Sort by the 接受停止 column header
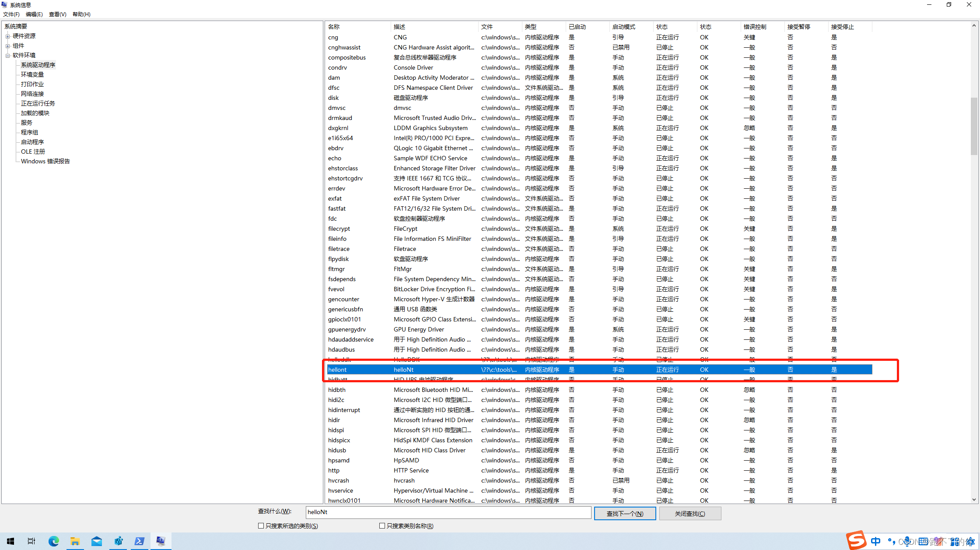 pyautogui.click(x=850, y=27)
